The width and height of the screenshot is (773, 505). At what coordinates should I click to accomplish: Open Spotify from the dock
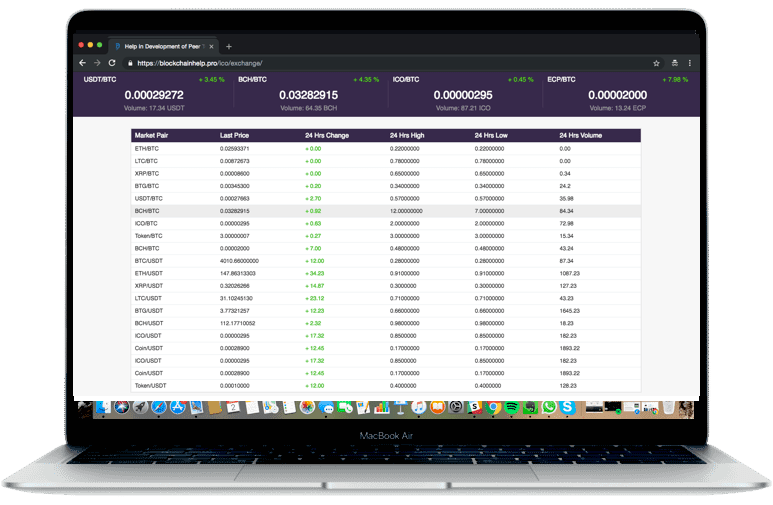click(511, 408)
